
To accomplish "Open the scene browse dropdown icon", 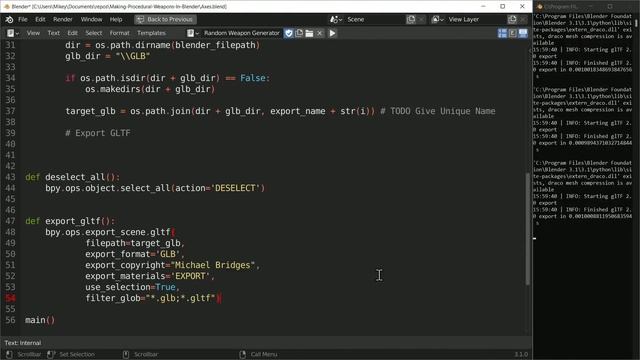I will 336,19.
